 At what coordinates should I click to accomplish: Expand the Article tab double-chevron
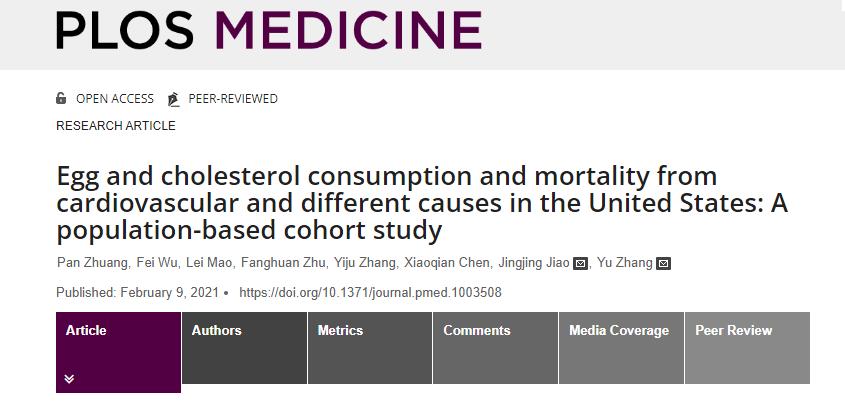69,379
